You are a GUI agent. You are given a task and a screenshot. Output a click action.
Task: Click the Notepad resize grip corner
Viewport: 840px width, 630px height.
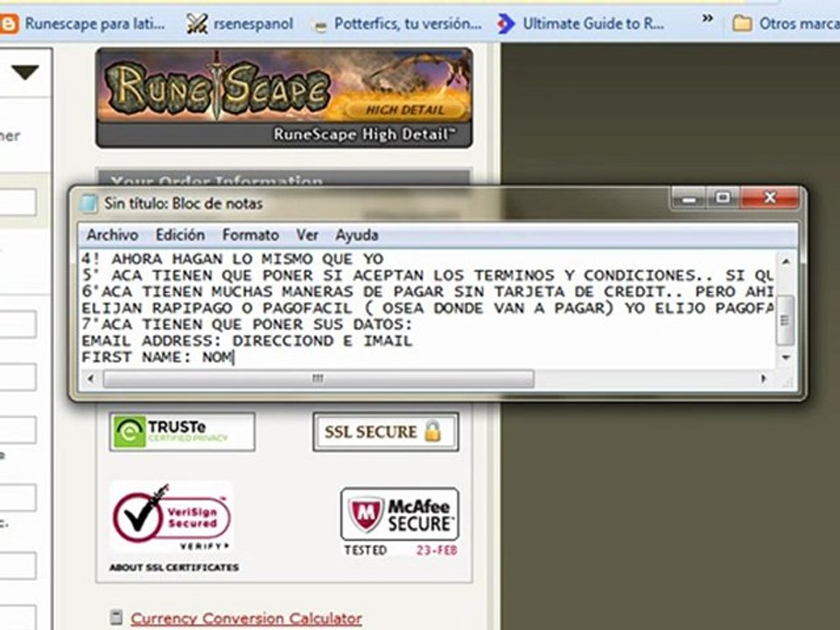(788, 381)
